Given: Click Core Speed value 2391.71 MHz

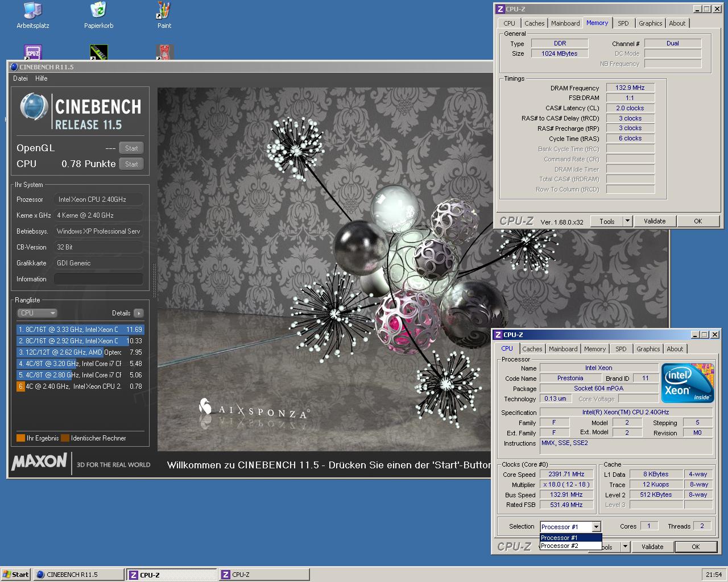Looking at the screenshot, I should [566, 474].
